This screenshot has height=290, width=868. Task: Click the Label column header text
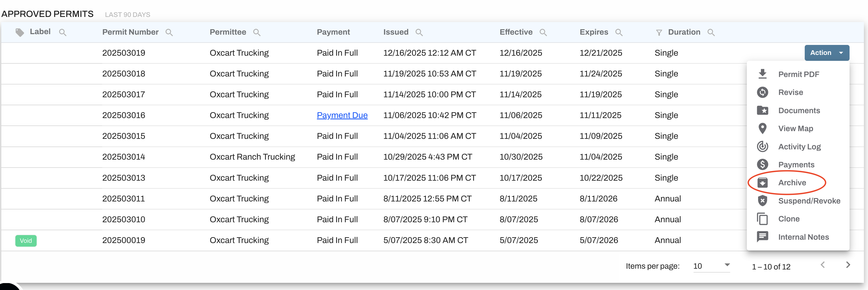point(40,32)
